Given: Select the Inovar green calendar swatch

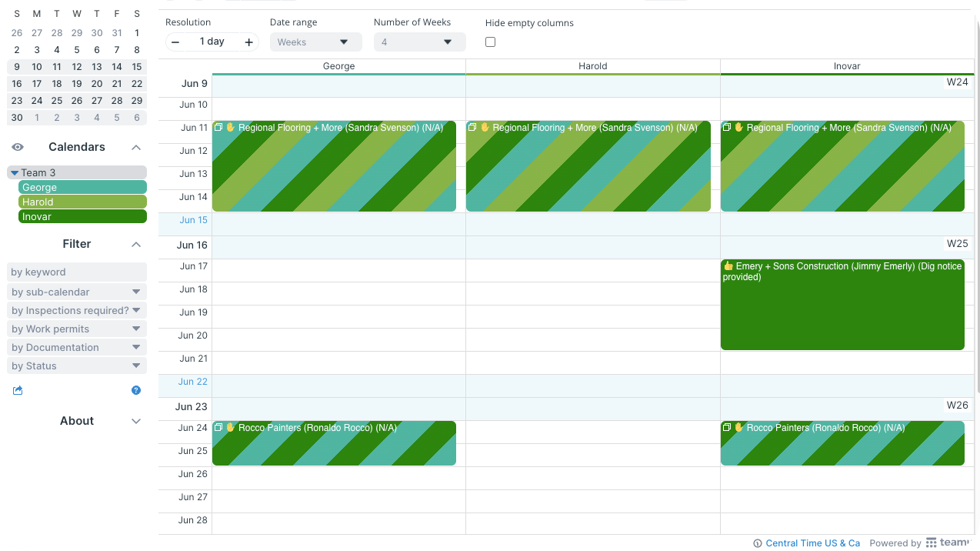Looking at the screenshot, I should [x=82, y=216].
